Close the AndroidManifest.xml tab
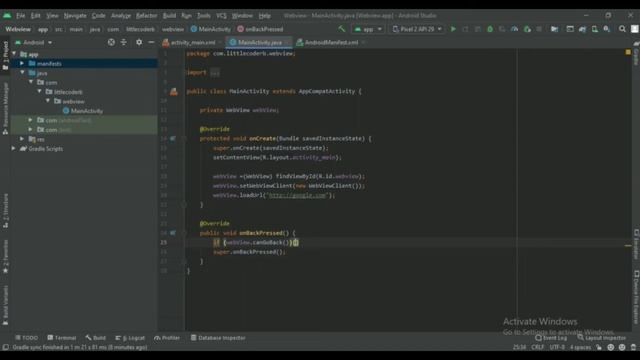 [363, 42]
